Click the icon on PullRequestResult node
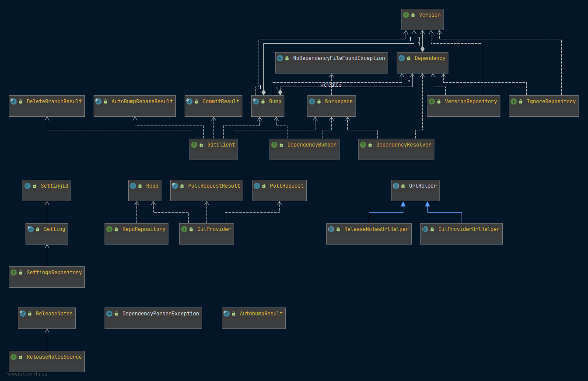588x381 pixels. tap(175, 186)
